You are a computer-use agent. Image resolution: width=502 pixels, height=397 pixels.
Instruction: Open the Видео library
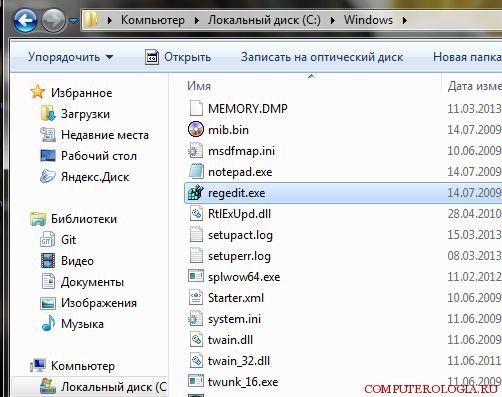tap(77, 261)
